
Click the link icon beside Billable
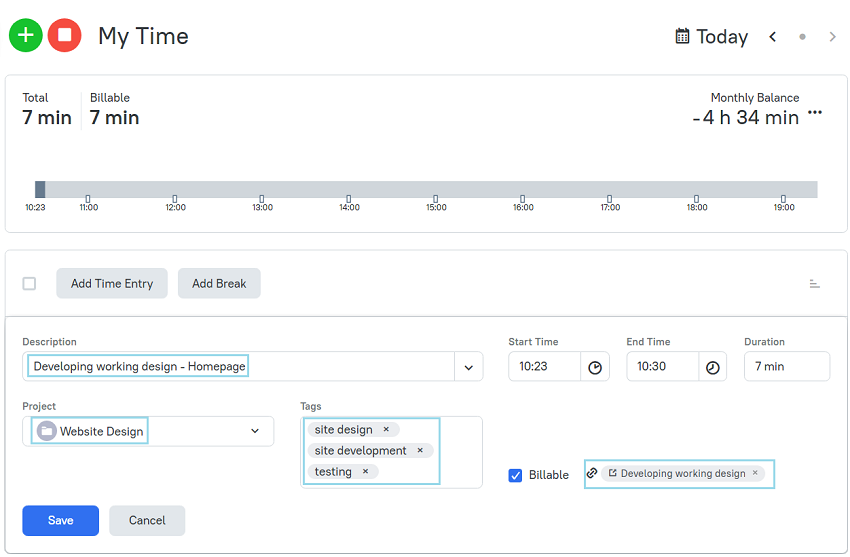(x=592, y=472)
